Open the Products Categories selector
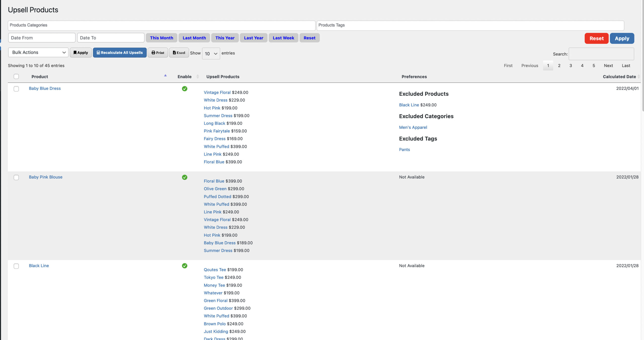This screenshot has height=340, width=644. coord(162,26)
